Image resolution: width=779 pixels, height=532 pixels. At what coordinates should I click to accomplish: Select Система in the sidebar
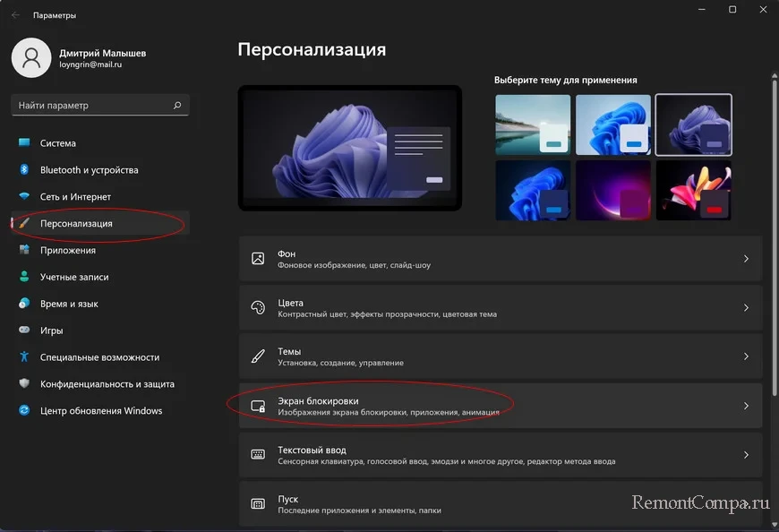58,143
